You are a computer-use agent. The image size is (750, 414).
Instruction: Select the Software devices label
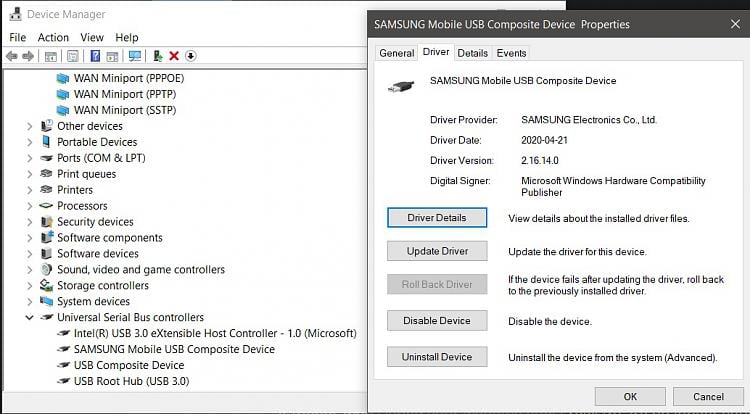pyautogui.click(x=98, y=254)
